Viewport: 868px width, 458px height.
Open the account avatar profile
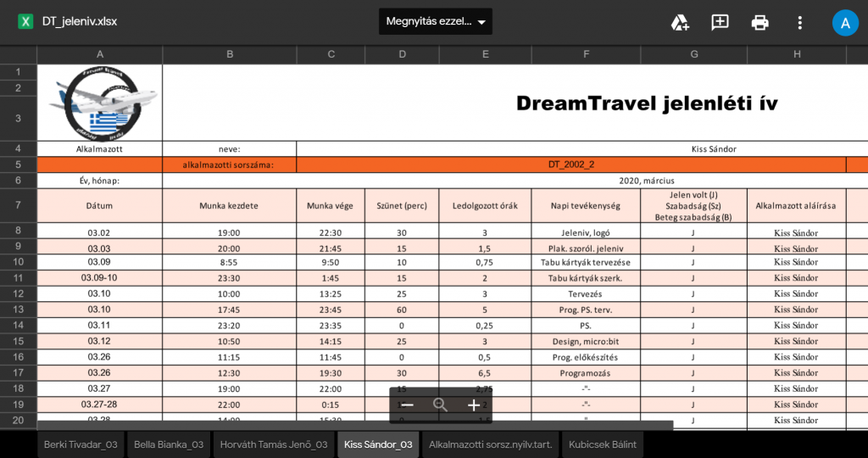click(x=845, y=22)
